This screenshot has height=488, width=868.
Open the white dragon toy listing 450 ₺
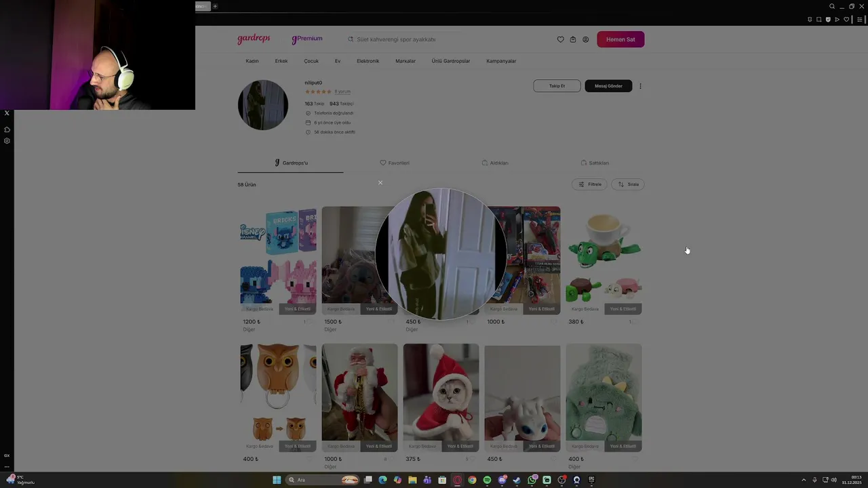point(522,397)
